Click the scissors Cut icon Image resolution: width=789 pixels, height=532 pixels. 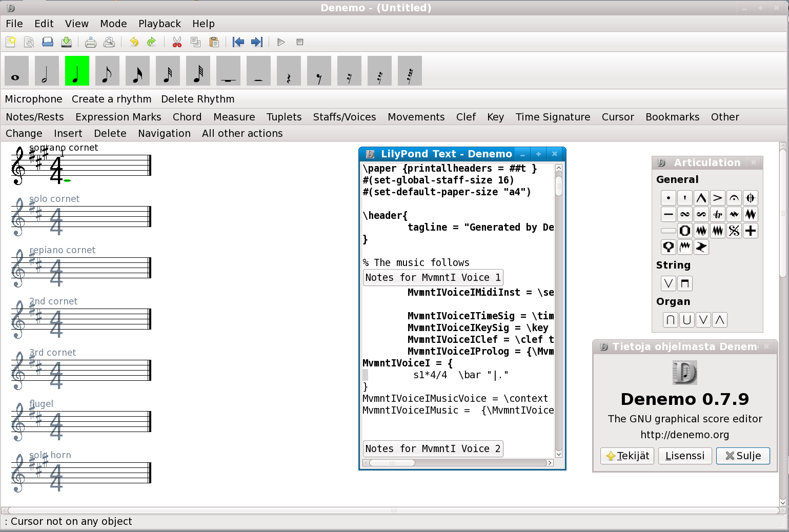pos(177,42)
